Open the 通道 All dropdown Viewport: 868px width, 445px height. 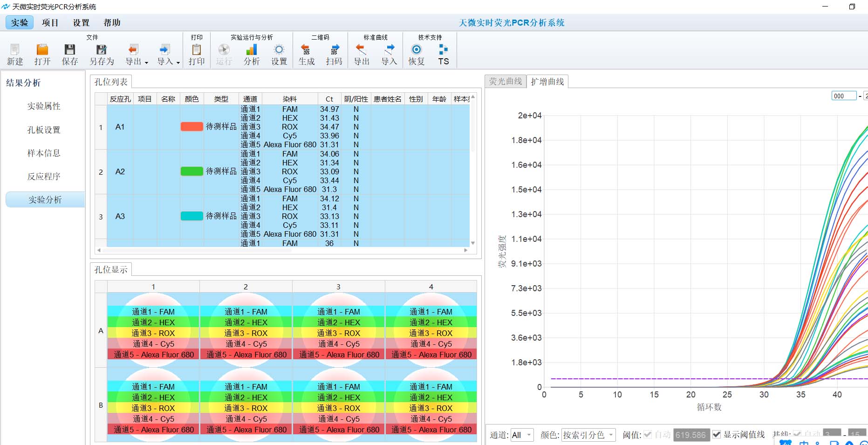pos(522,435)
